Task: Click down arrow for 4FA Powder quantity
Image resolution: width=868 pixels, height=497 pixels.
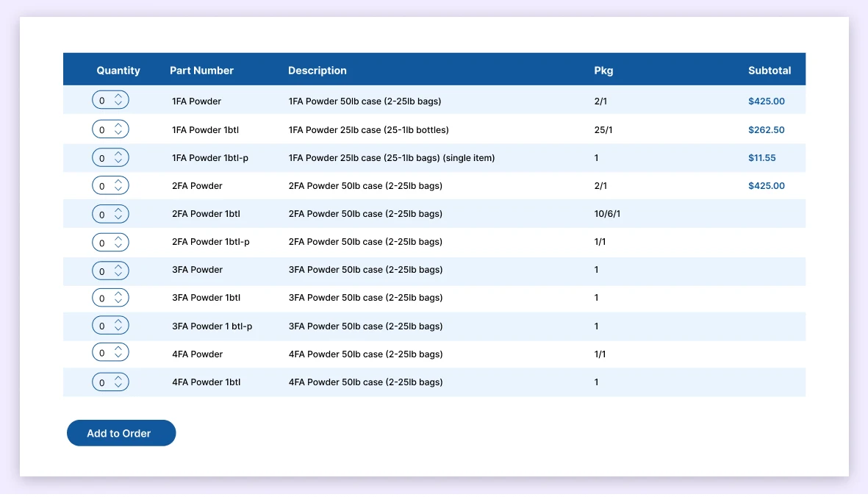Action: tap(118, 357)
